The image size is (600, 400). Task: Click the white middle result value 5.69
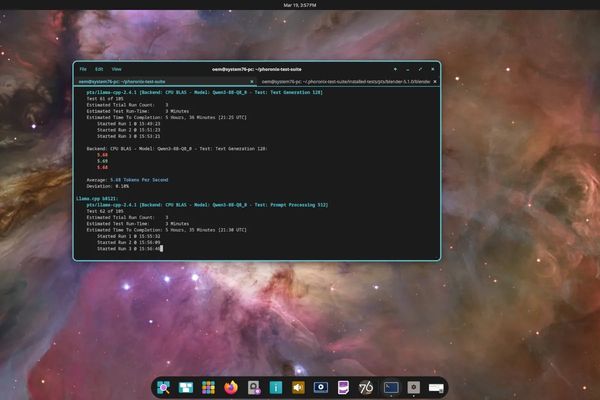tap(102, 161)
